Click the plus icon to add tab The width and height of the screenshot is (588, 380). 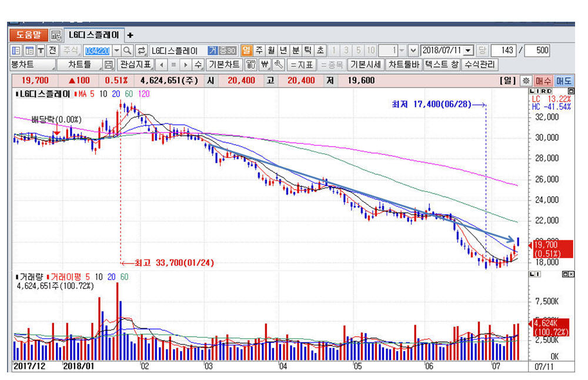[x=131, y=35]
